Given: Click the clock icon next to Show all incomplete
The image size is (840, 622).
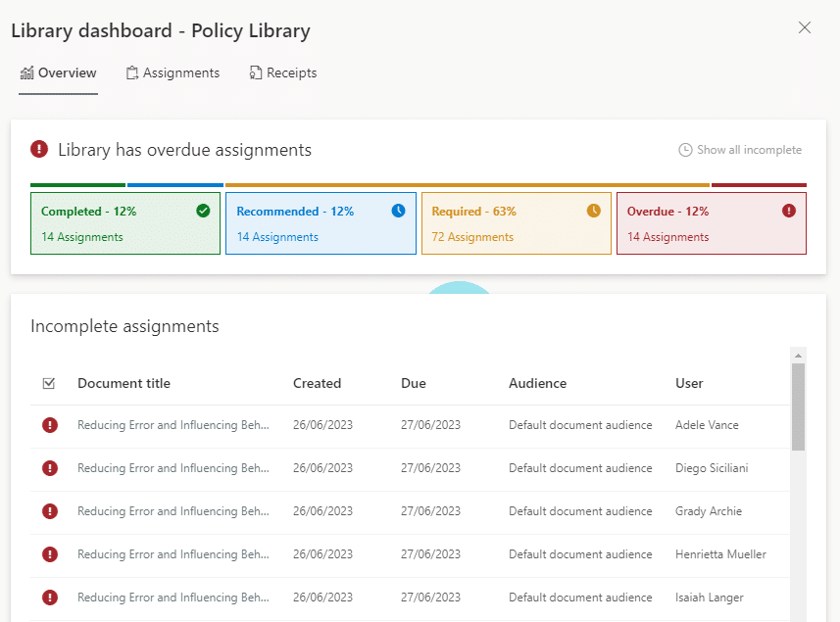Looking at the screenshot, I should (685, 149).
